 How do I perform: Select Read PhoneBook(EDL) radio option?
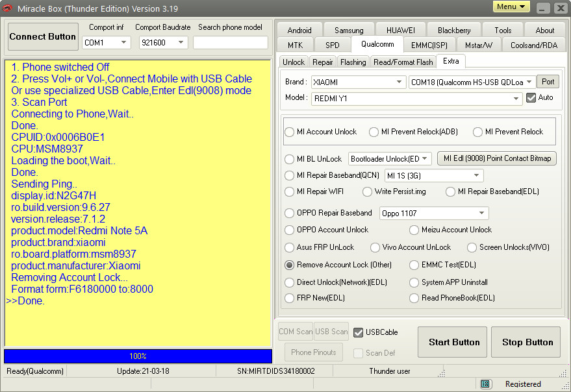(414, 298)
